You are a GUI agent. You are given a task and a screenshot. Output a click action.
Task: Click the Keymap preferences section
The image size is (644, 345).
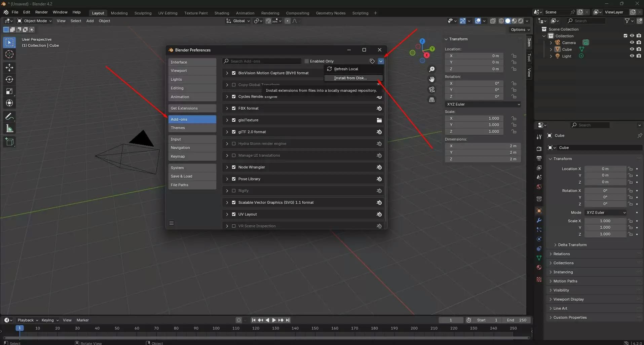[x=192, y=156]
